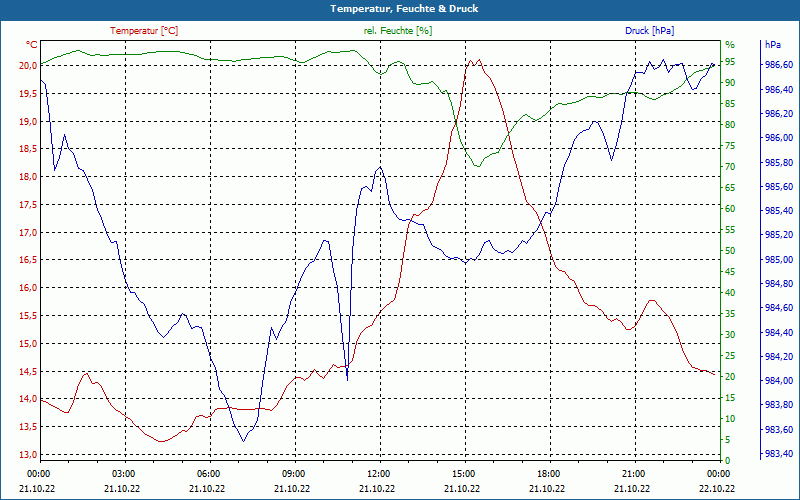Click the 984,40 pressure axis value

pos(779,332)
